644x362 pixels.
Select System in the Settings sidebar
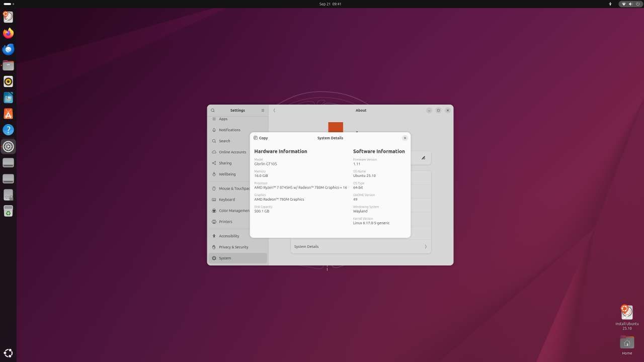[238, 258]
